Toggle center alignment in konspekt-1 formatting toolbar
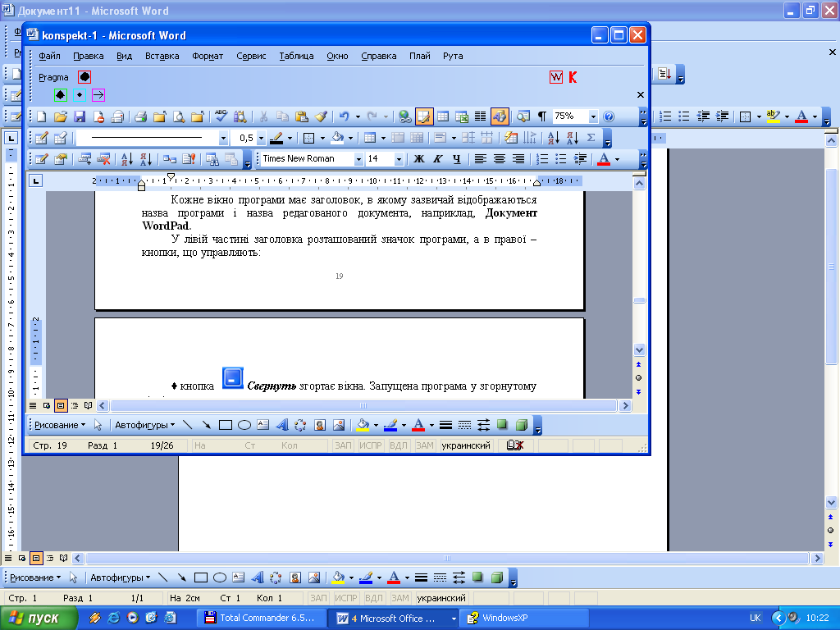The height and width of the screenshot is (630, 840). [x=500, y=158]
